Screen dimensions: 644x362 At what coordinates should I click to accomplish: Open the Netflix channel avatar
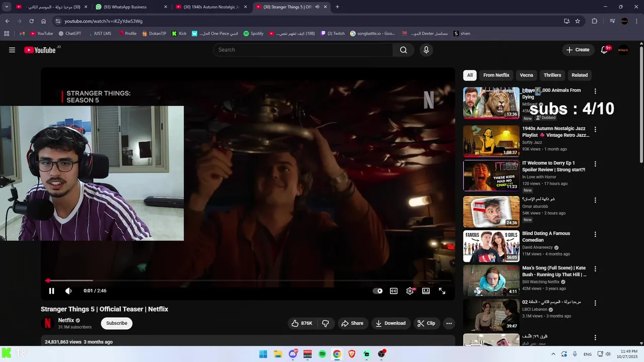(48, 323)
